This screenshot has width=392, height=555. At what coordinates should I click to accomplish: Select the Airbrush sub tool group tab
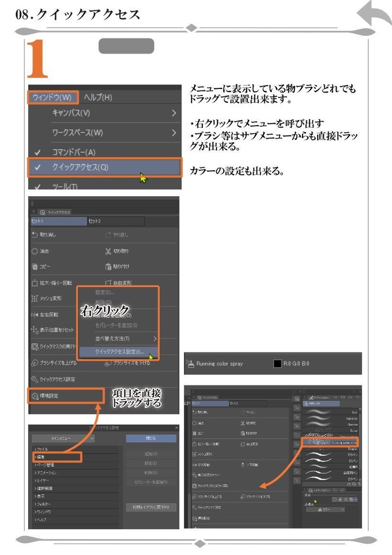[x=322, y=403]
